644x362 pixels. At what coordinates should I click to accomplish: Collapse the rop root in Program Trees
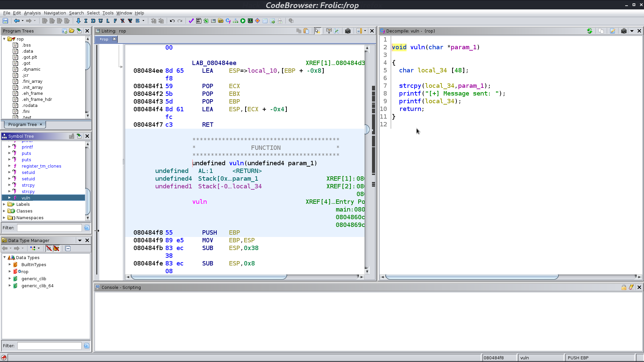[4, 39]
